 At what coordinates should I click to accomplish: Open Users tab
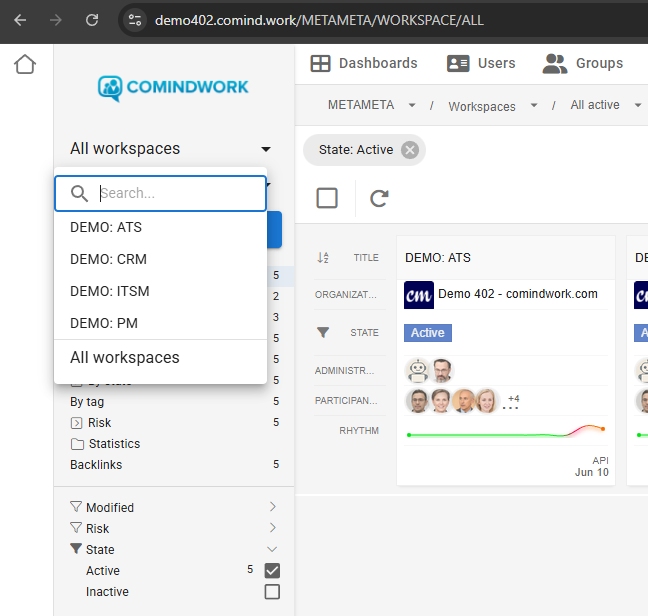point(481,63)
